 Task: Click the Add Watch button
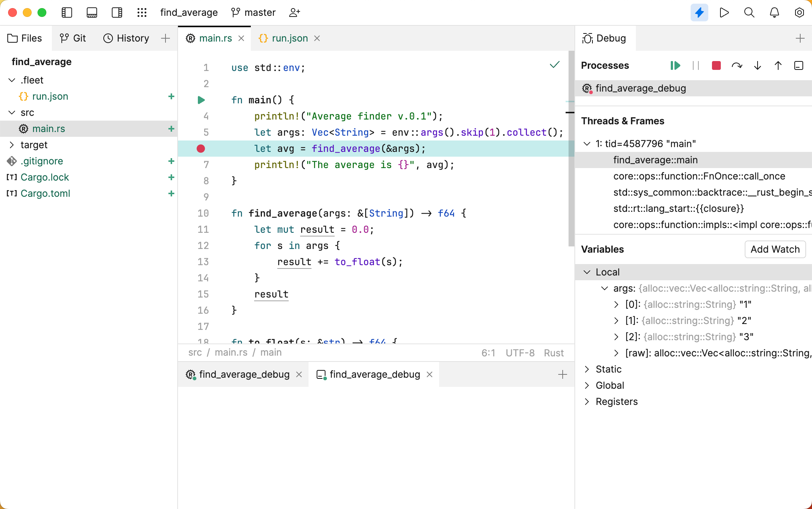point(775,249)
